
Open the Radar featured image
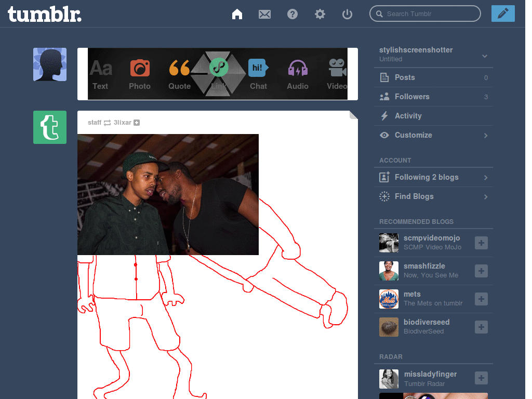click(x=433, y=396)
